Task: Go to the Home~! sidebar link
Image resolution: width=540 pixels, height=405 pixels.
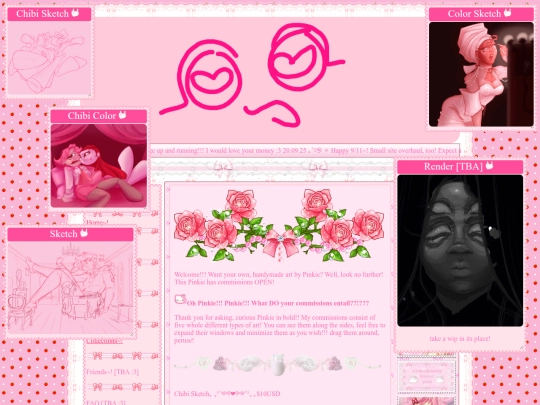Action: coord(97,222)
